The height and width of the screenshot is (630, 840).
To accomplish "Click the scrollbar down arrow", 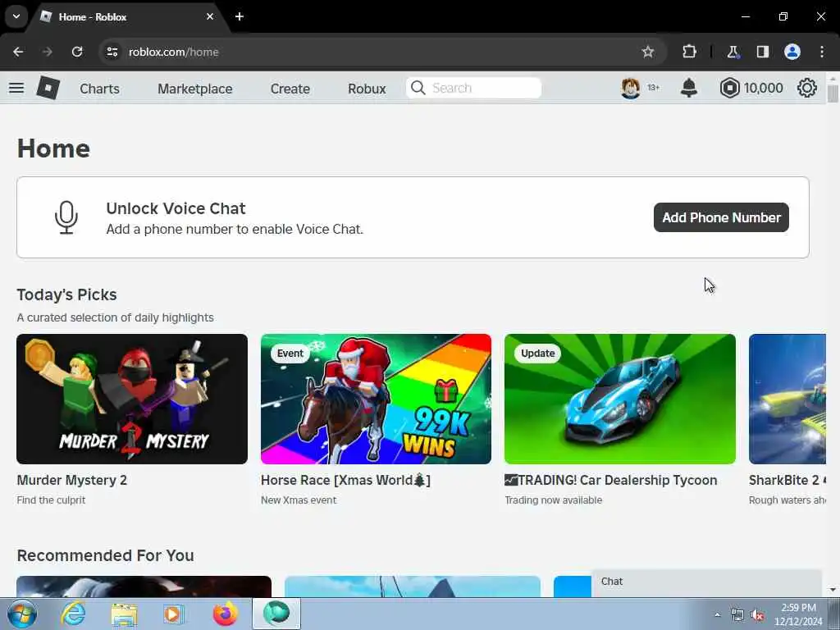I will pos(833,590).
